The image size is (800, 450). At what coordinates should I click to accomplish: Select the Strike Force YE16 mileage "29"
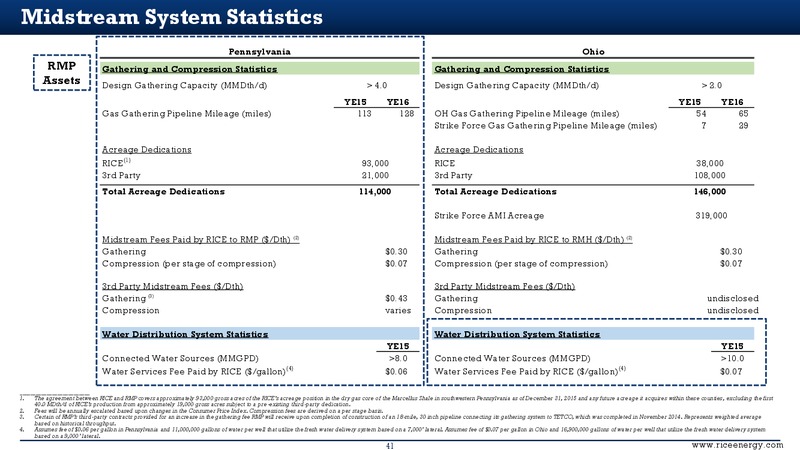click(743, 126)
